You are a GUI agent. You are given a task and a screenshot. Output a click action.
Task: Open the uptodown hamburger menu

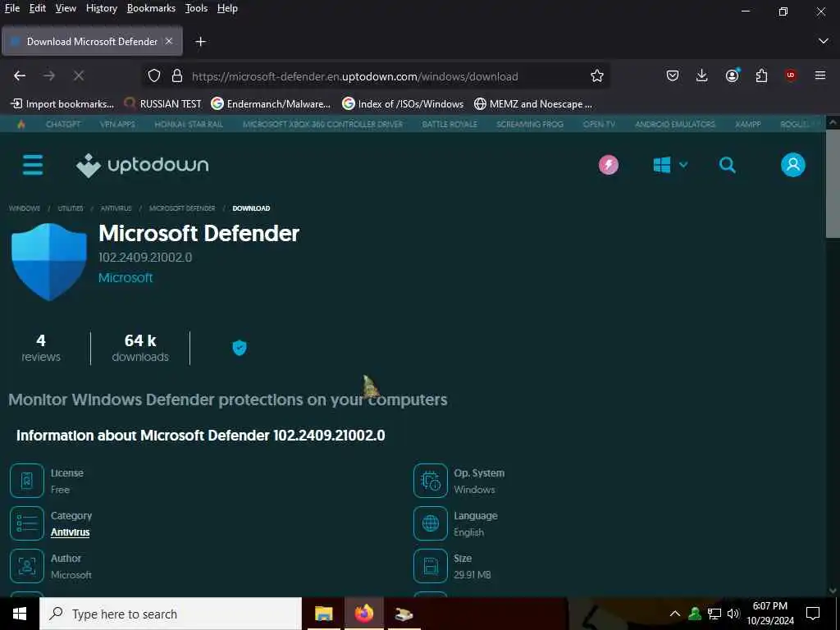[x=33, y=165]
